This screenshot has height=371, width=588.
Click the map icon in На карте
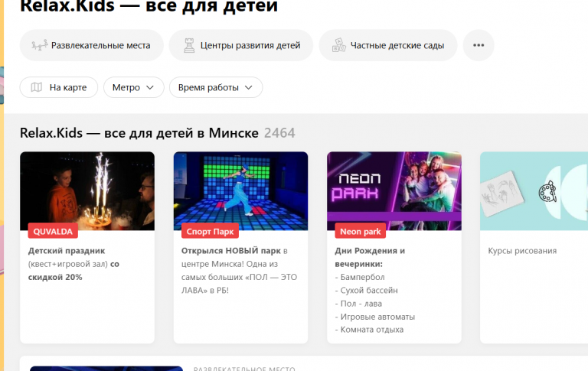pyautogui.click(x=37, y=87)
